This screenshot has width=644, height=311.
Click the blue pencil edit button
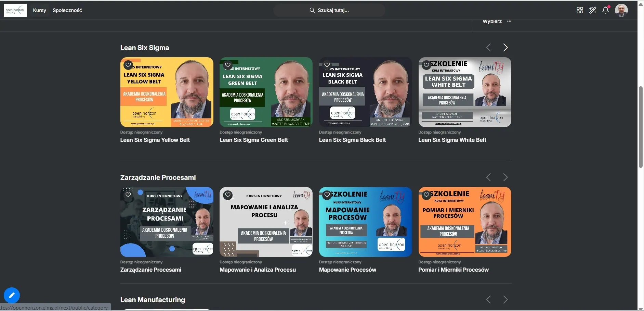[12, 295]
